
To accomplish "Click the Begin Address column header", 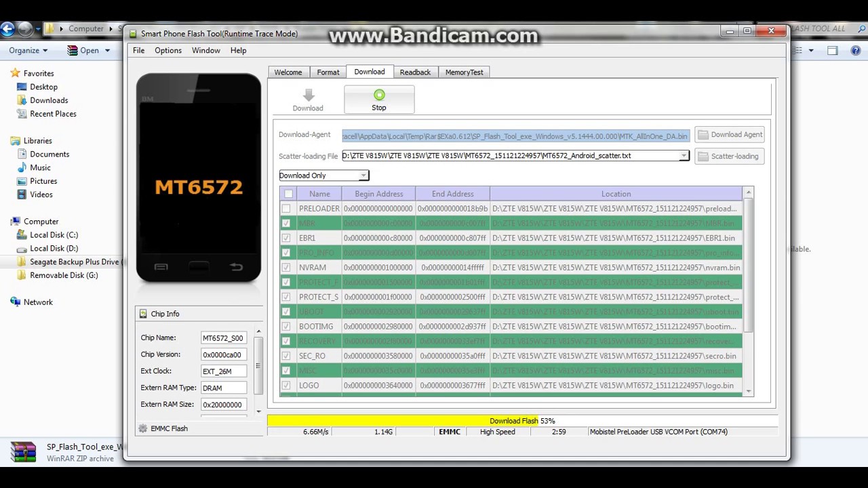I will 378,194.
